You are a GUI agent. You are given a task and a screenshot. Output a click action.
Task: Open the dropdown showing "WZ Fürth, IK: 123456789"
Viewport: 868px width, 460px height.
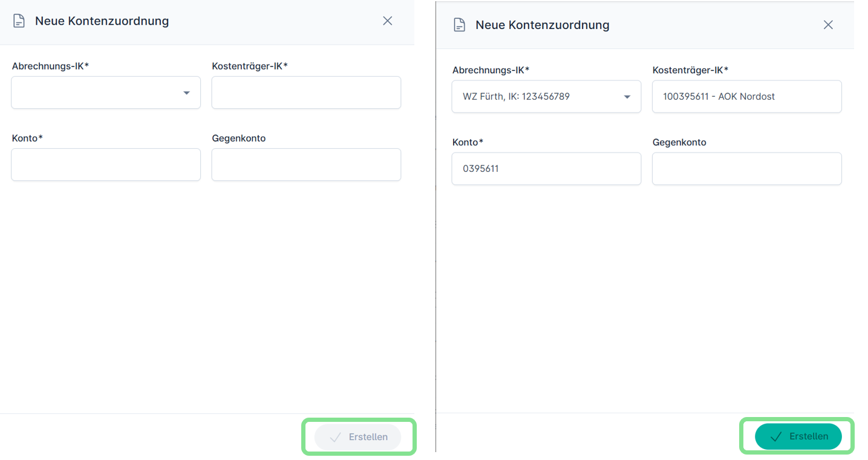click(x=537, y=97)
